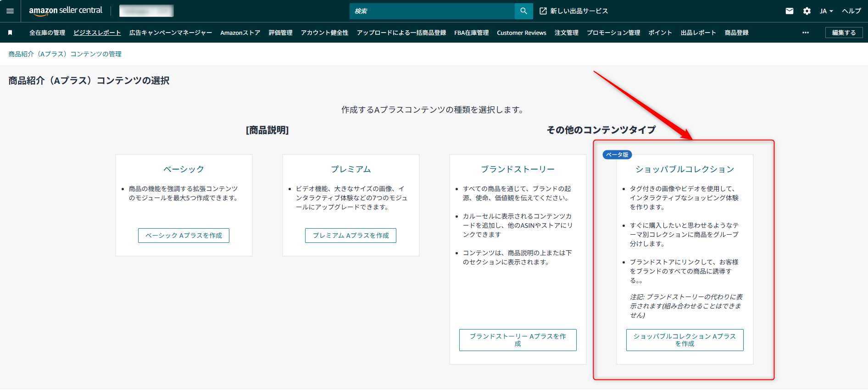Image resolution: width=868 pixels, height=390 pixels.
Task: Go to Customer Reviews in navigation
Action: tap(521, 33)
